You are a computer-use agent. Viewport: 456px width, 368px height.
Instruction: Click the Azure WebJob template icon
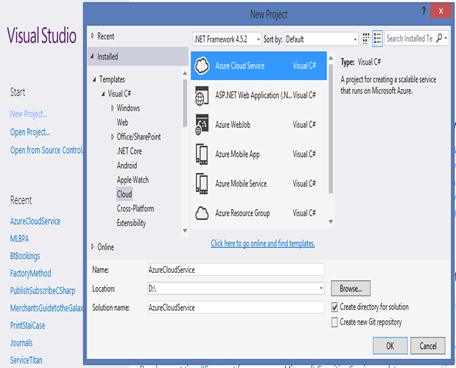[x=202, y=125]
